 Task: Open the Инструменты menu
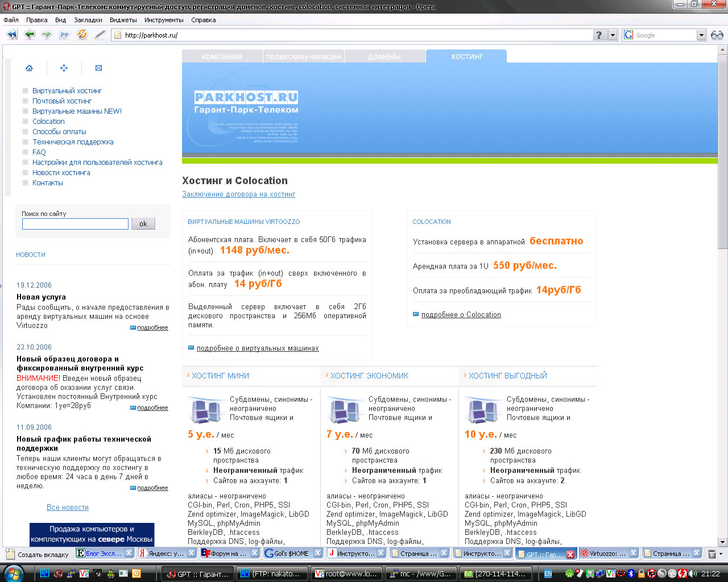point(164,20)
